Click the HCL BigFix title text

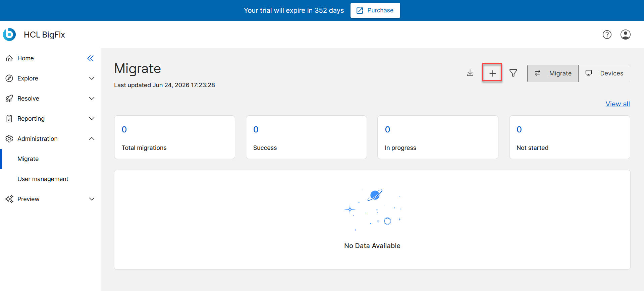[44, 35]
